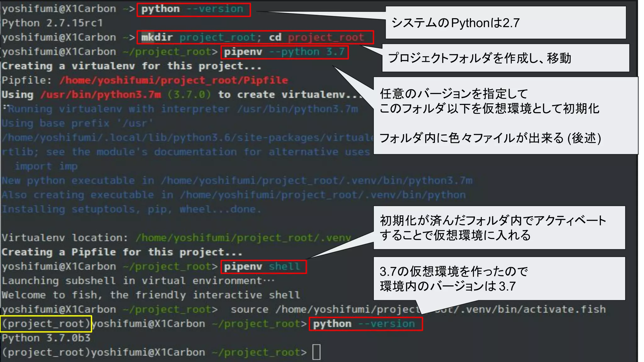The image size is (644, 362).
Task: Click the red path '/usr/bin/python3.7m' in the Using line
Action: [101, 95]
